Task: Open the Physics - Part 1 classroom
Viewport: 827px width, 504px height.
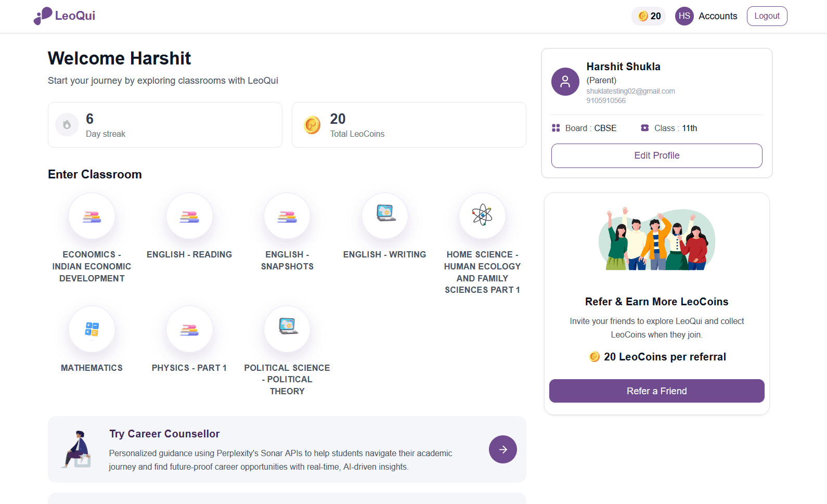Action: point(189,329)
